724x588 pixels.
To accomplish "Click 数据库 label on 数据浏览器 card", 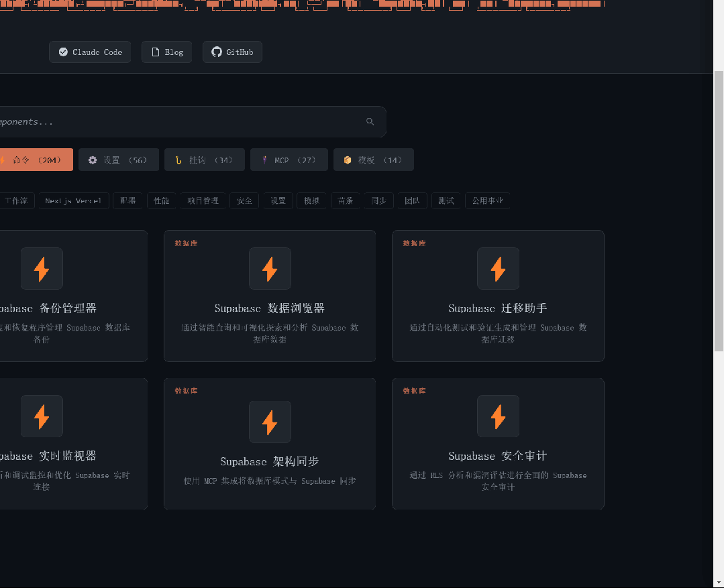I will (x=186, y=243).
